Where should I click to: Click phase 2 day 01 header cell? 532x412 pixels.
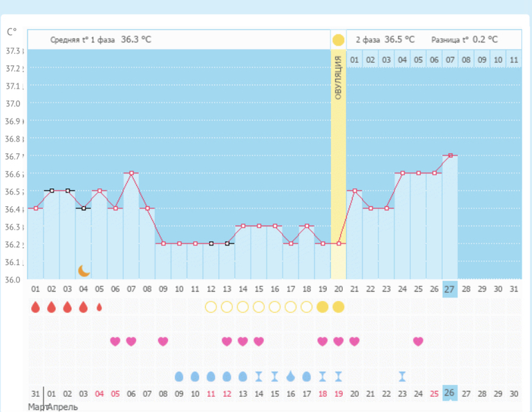click(354, 60)
